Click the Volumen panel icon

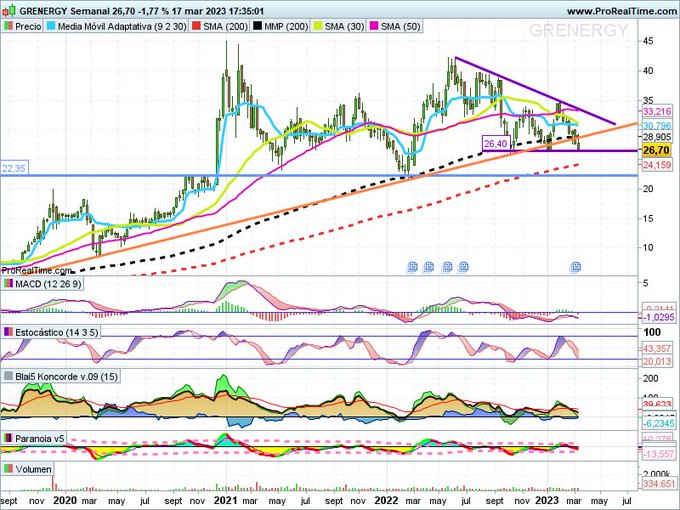[8, 469]
